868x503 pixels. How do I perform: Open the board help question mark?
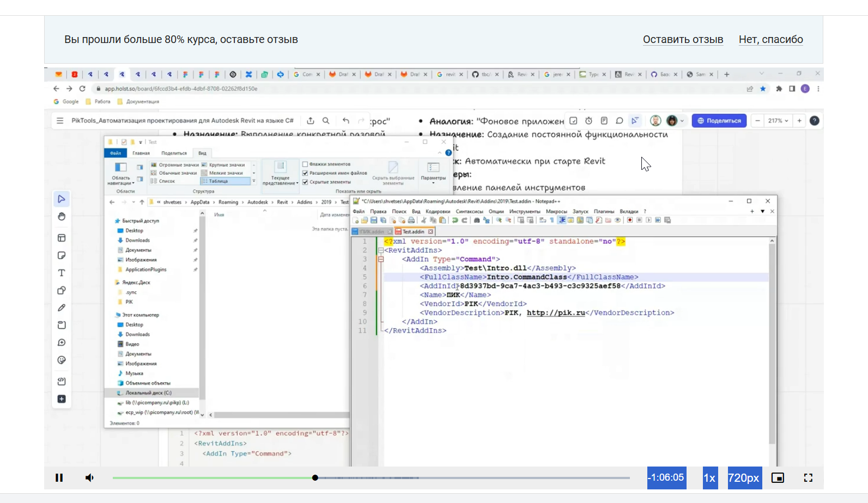815,121
